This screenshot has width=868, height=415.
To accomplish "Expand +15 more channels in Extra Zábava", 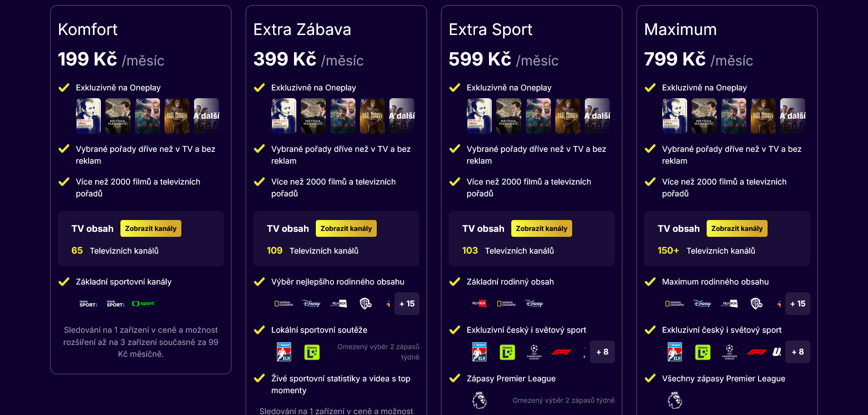I will point(407,304).
